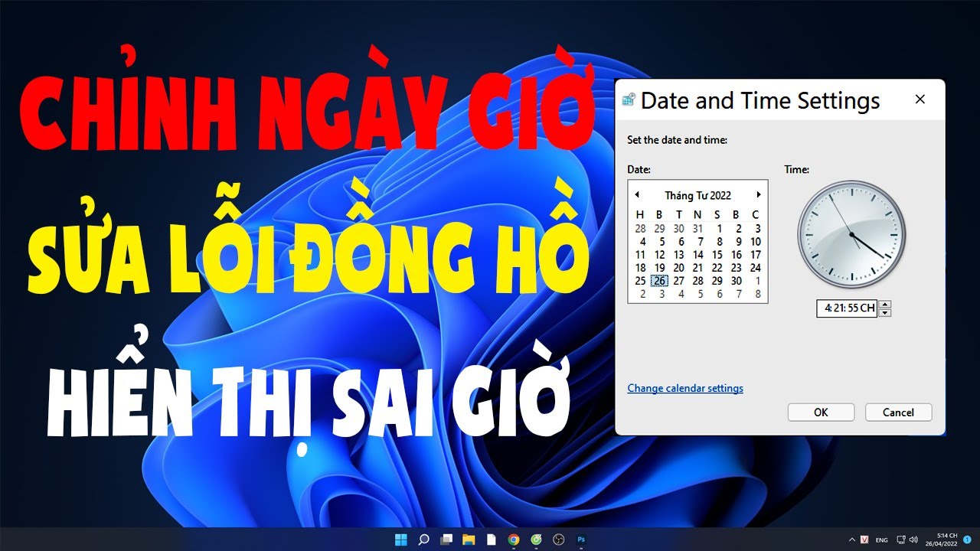Click date 18 in the calendar

coord(641,268)
